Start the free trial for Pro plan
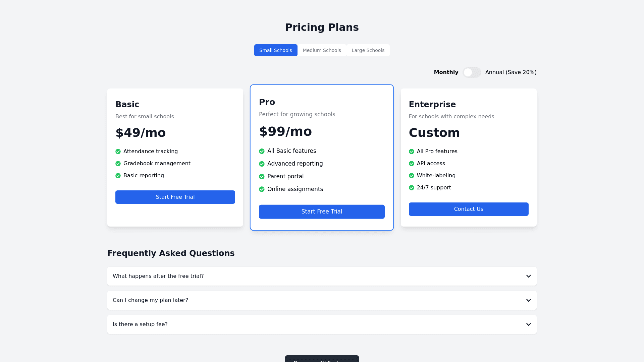 [322, 212]
